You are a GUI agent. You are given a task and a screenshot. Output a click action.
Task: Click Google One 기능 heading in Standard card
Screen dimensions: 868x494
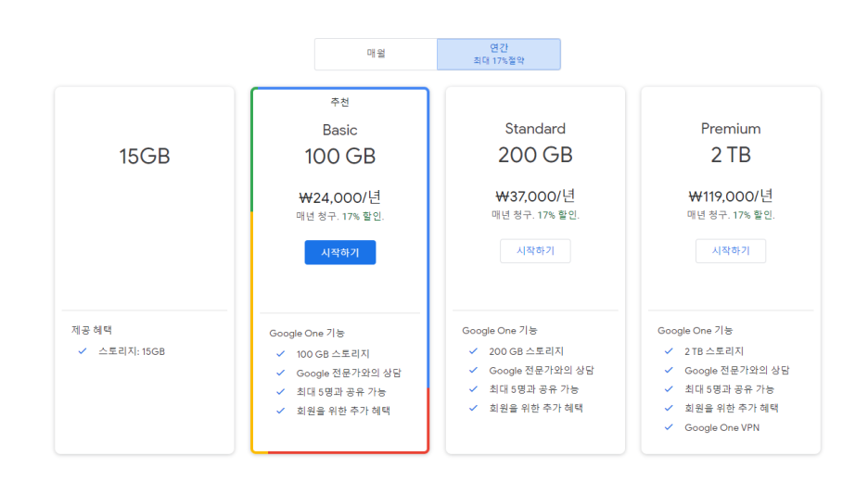tap(499, 330)
